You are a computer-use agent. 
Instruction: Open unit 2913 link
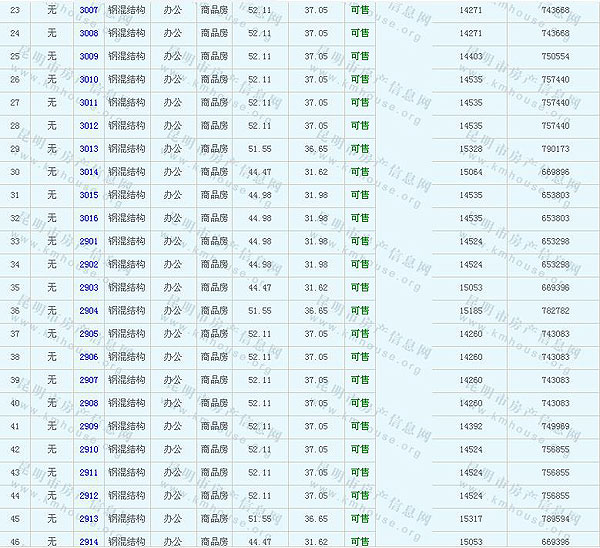click(89, 518)
